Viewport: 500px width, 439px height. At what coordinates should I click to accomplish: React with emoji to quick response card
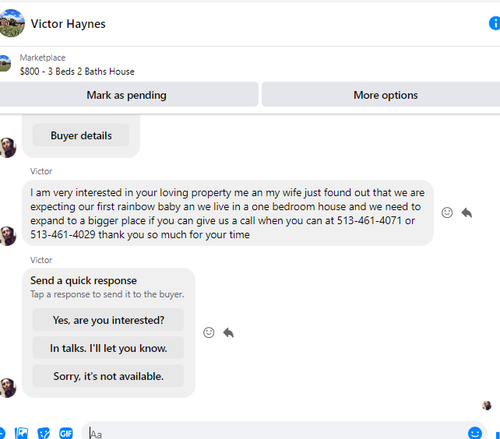(x=209, y=332)
